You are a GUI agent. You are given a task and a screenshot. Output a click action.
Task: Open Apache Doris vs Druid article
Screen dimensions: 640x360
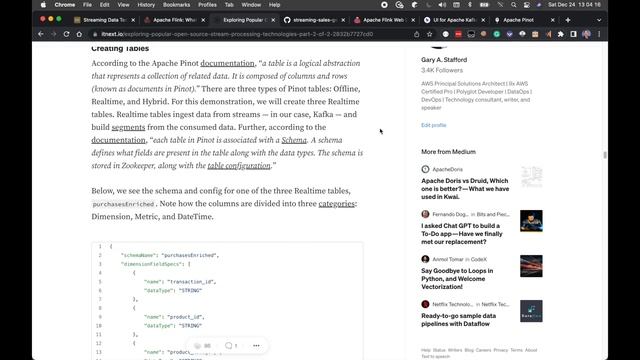point(465,189)
